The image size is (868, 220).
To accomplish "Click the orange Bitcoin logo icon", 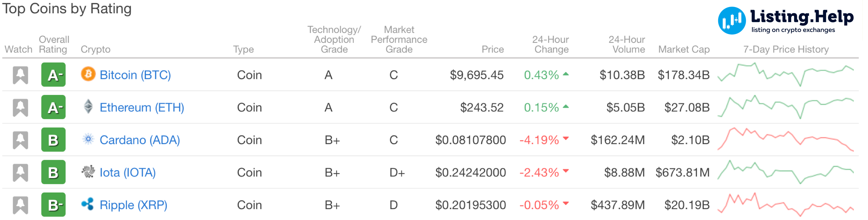I will [x=88, y=74].
